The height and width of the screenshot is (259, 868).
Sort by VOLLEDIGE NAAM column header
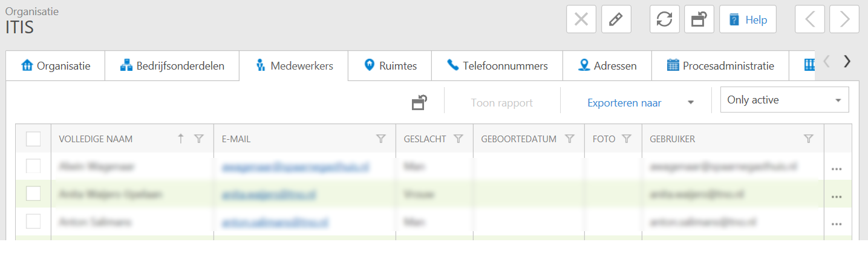[x=96, y=139]
